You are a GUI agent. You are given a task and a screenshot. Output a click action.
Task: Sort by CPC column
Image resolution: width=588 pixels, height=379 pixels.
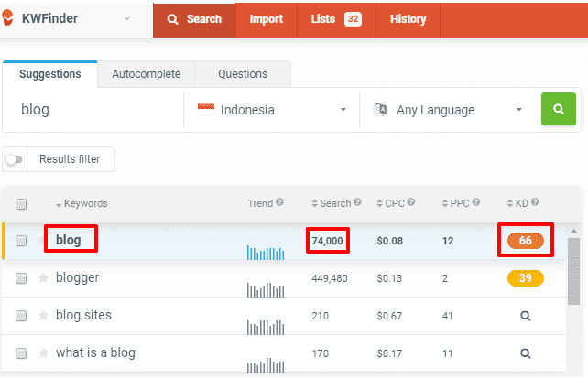390,203
